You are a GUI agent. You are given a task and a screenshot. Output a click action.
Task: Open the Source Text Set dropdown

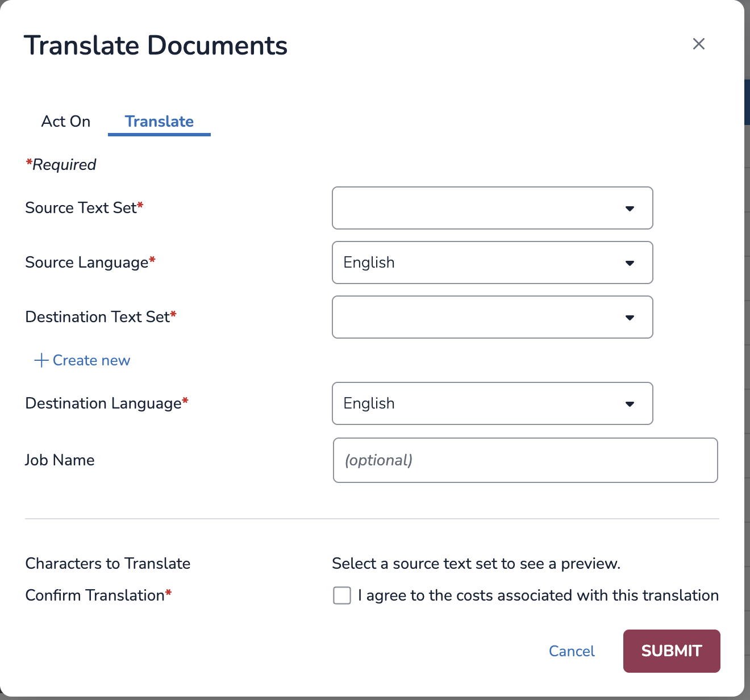click(493, 208)
